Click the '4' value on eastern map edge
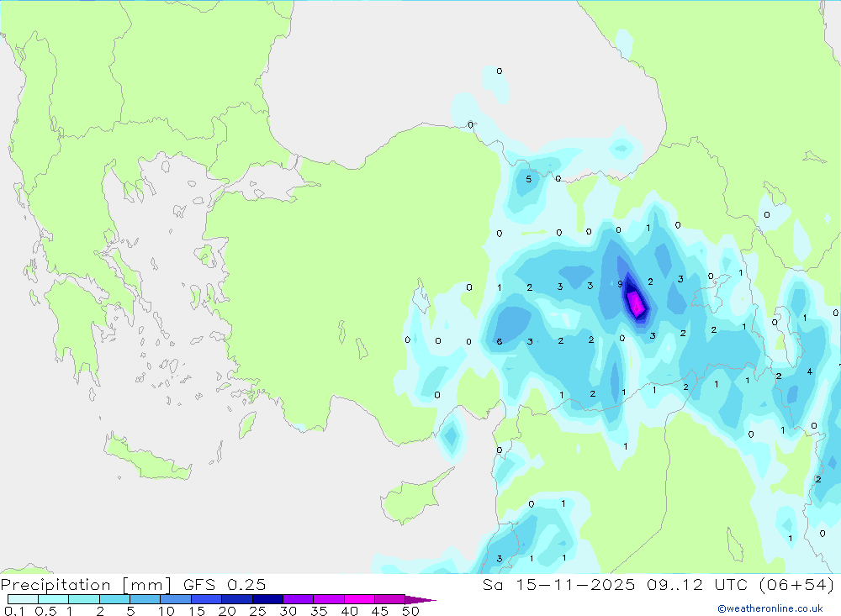The image size is (841, 616). (809, 371)
